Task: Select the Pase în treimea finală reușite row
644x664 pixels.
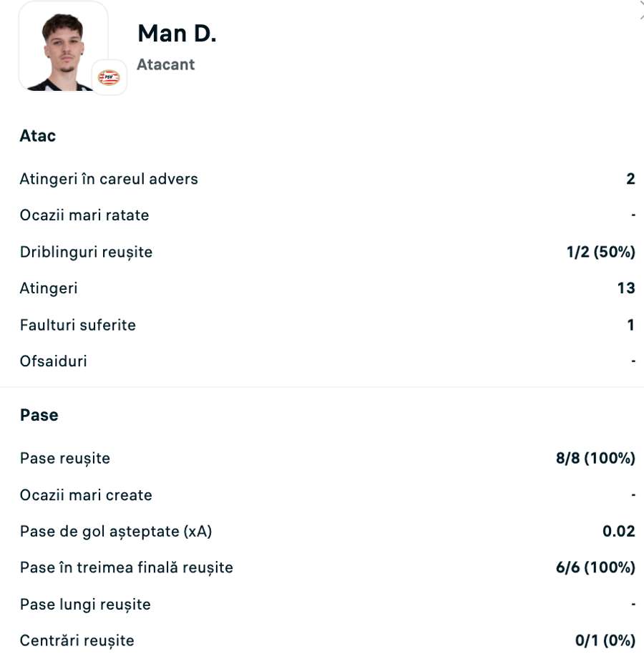Action: click(x=125, y=567)
